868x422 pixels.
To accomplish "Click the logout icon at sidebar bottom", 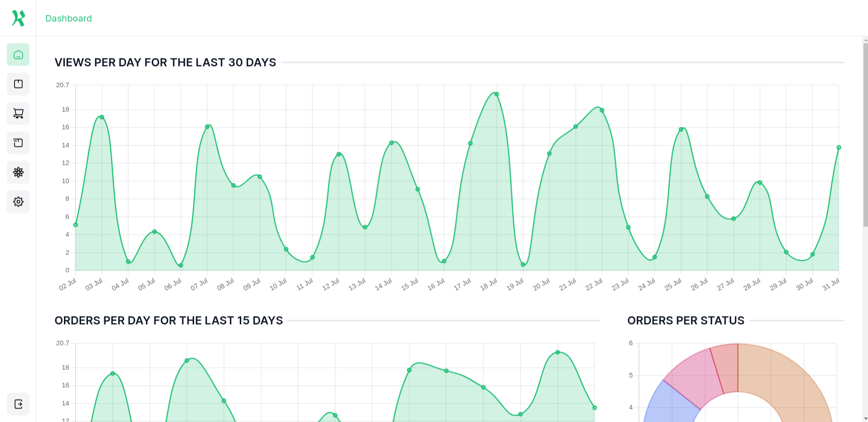I will coord(18,404).
